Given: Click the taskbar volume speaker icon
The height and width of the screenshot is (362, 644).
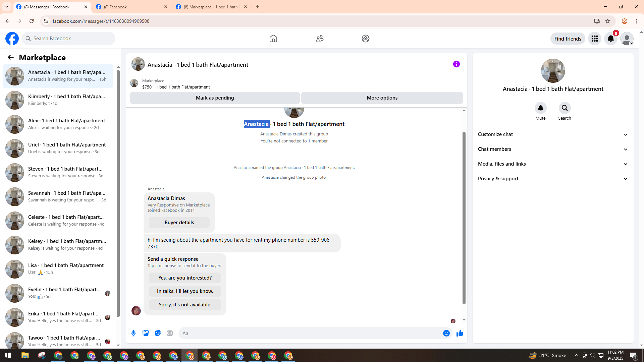Looking at the screenshot, I should click(x=592, y=355).
